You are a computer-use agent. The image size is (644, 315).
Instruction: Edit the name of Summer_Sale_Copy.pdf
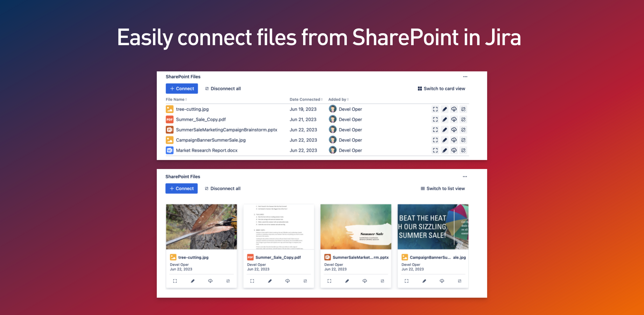pos(444,119)
